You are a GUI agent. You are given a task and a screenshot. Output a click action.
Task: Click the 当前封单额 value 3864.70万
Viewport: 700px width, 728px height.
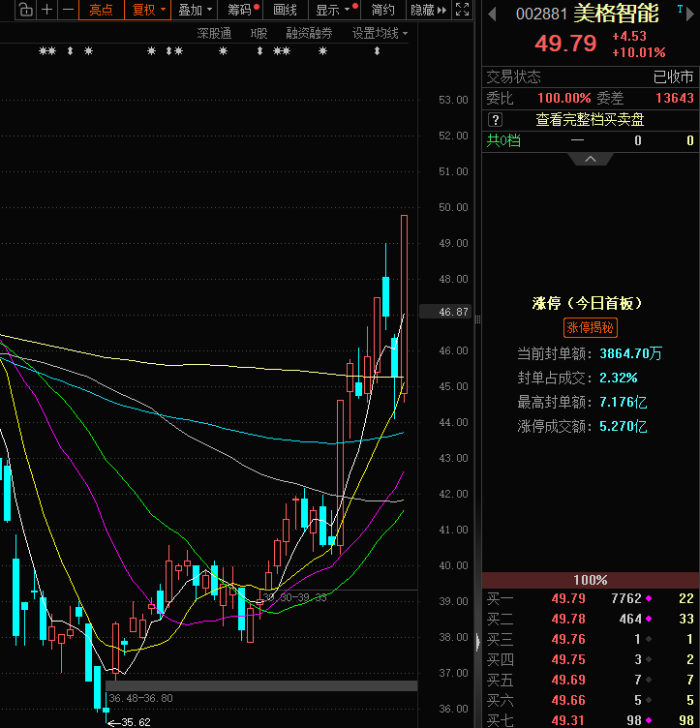pyautogui.click(x=631, y=353)
